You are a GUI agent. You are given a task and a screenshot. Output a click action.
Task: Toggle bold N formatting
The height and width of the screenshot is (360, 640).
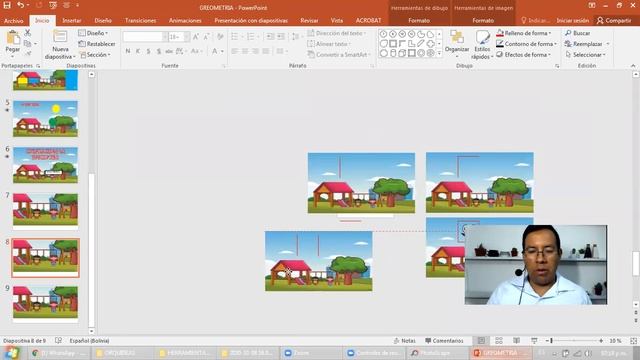pos(128,51)
